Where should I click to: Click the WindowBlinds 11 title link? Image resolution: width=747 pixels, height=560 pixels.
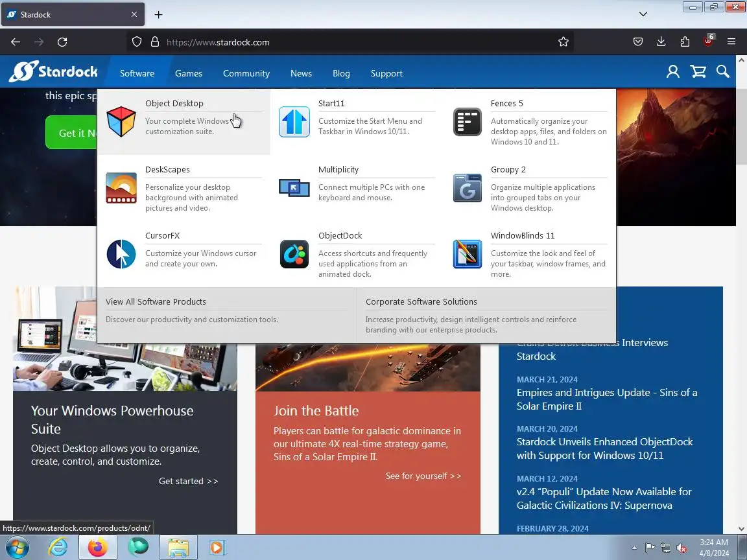point(523,236)
